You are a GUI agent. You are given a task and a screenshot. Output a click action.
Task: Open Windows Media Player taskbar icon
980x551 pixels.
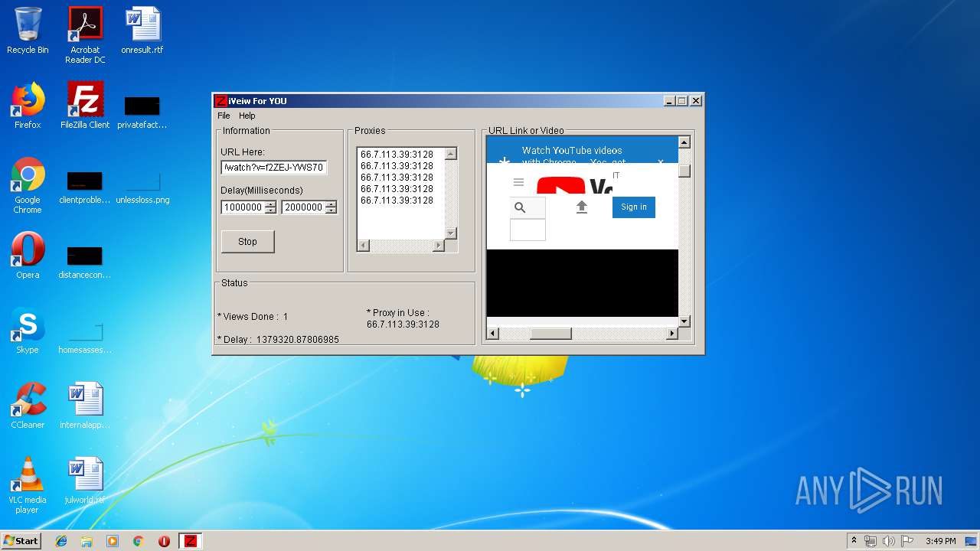click(x=113, y=541)
